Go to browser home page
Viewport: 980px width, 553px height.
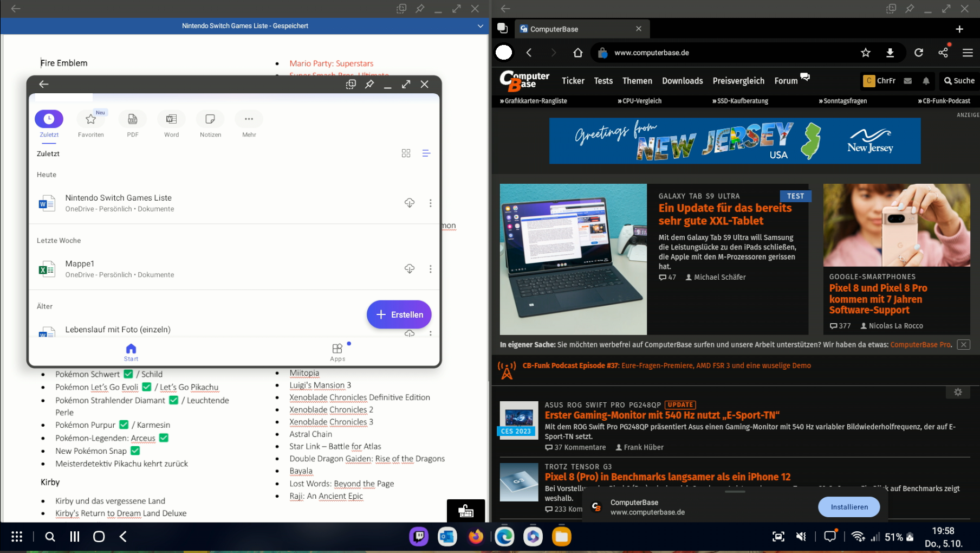(x=578, y=53)
